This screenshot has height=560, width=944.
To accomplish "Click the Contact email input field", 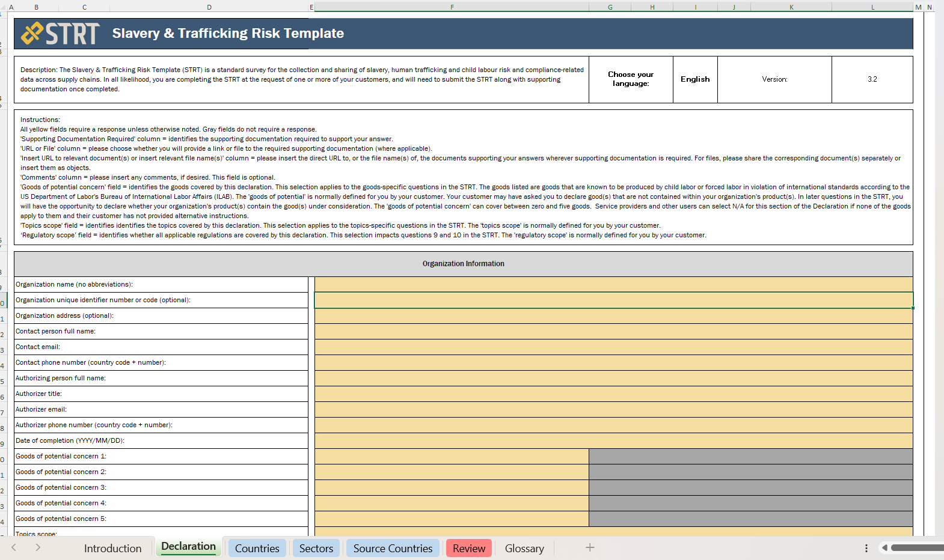I will coord(613,347).
